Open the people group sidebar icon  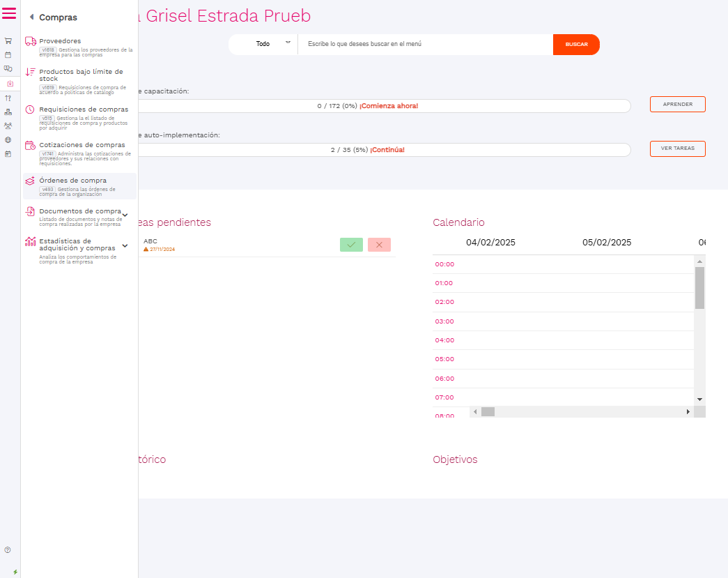tap(8, 126)
